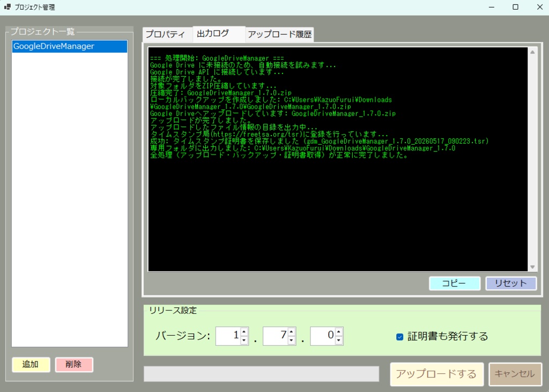Click the log line アップロードが完了しました。
The height and width of the screenshot is (392, 549).
click(201, 121)
